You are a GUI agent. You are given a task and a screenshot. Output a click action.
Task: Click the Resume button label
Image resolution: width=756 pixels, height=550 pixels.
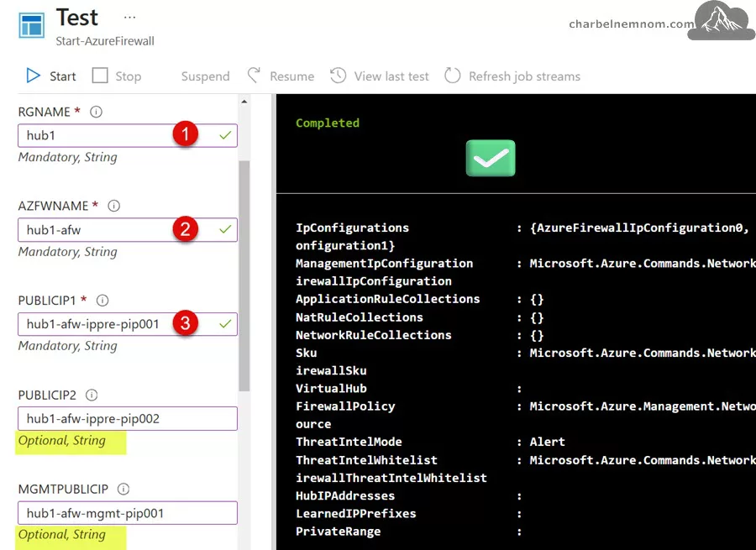point(291,76)
